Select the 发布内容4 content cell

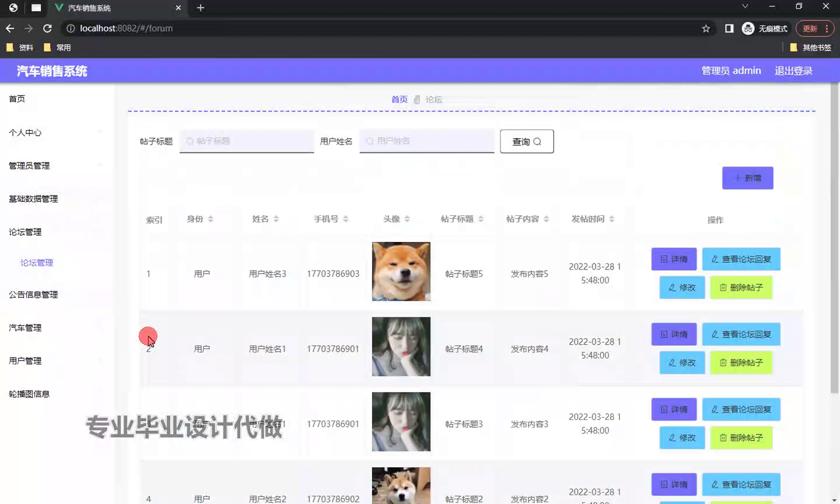pyautogui.click(x=530, y=349)
